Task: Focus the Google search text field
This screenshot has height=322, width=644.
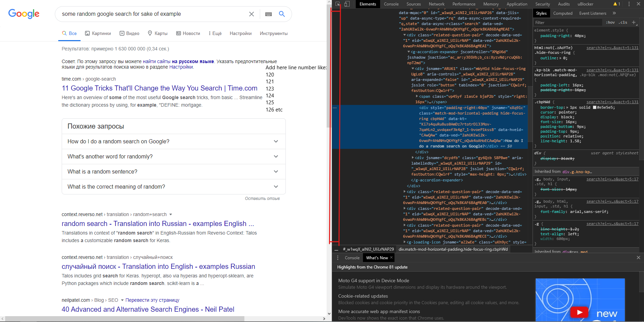Action: point(153,14)
